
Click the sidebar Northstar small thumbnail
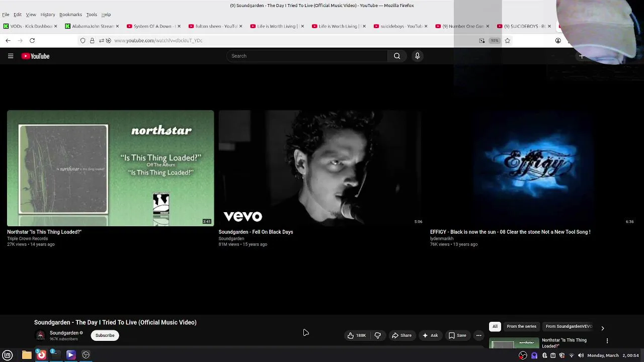[x=514, y=343]
